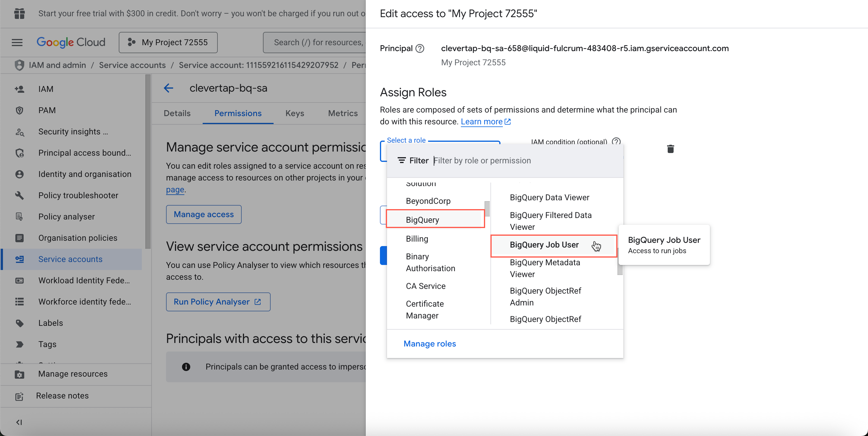The height and width of the screenshot is (436, 868).
Task: Click the Learn more link
Action: [481, 122]
